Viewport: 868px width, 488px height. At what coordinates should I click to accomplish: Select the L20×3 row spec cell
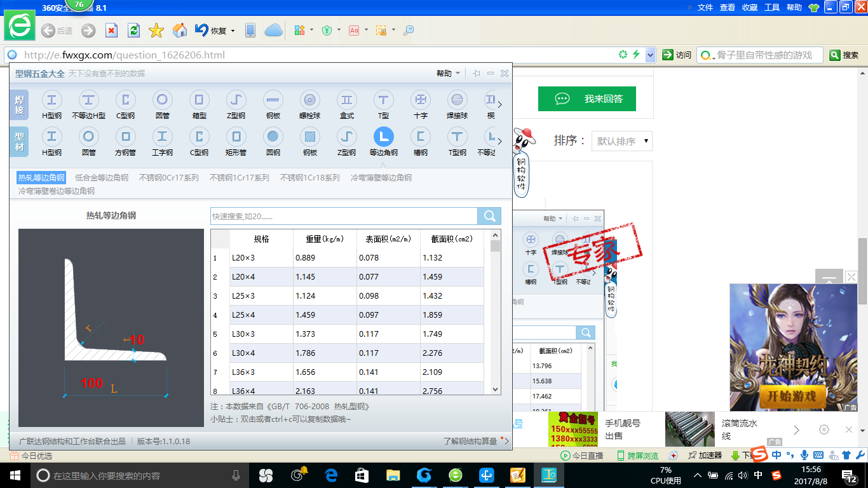[x=261, y=258]
